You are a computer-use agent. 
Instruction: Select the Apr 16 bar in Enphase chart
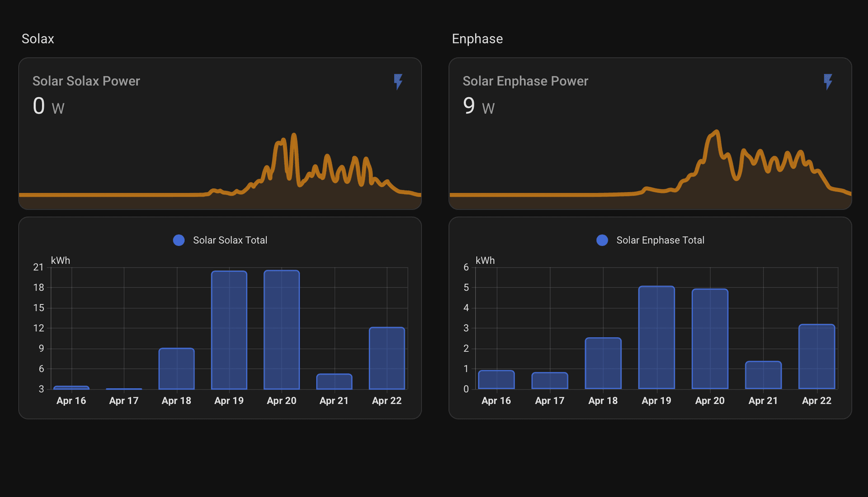496,380
